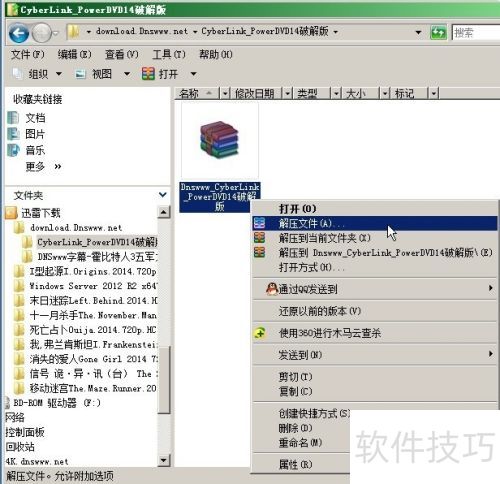Click WinRAR icon beside 解压到当前文件夹(X)

[259, 238]
